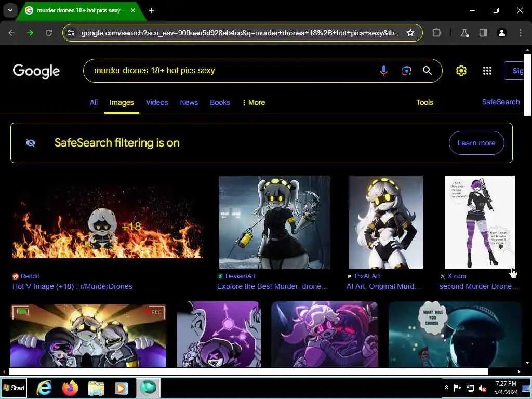
Task: Open the 'What will you choose' thumbnail
Action: click(x=455, y=334)
